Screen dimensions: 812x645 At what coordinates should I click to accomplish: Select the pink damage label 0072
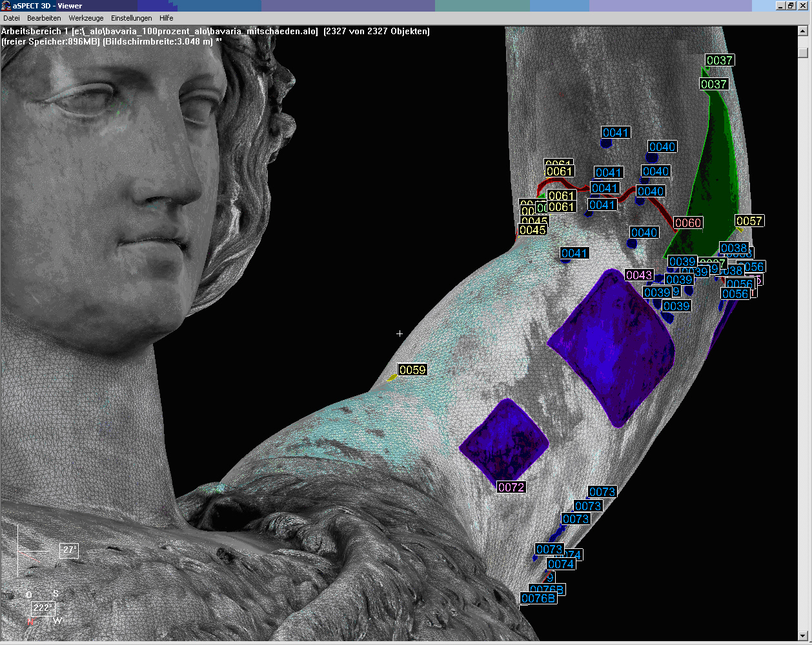pyautogui.click(x=511, y=487)
